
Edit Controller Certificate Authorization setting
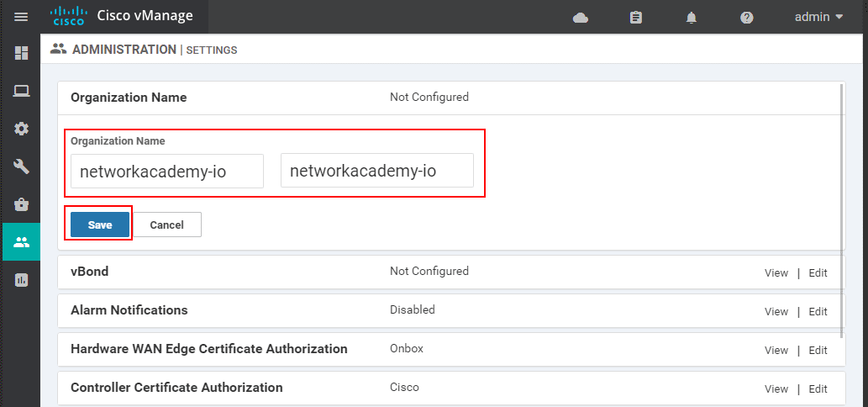tap(818, 388)
